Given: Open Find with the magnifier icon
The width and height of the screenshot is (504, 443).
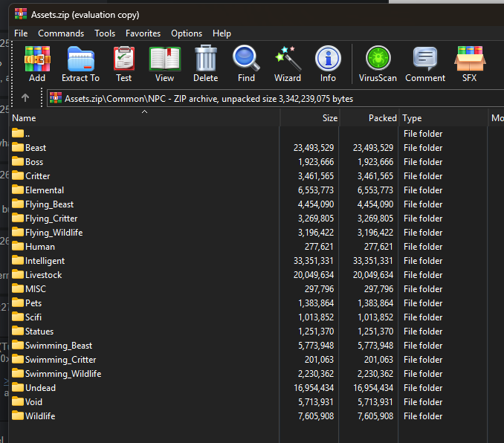Looking at the screenshot, I should (246, 58).
